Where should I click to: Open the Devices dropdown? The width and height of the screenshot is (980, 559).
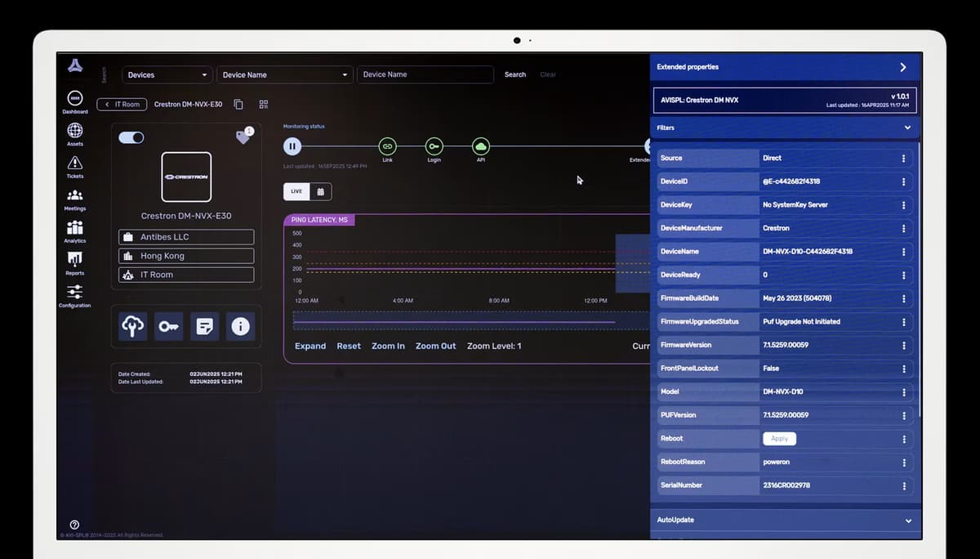167,75
